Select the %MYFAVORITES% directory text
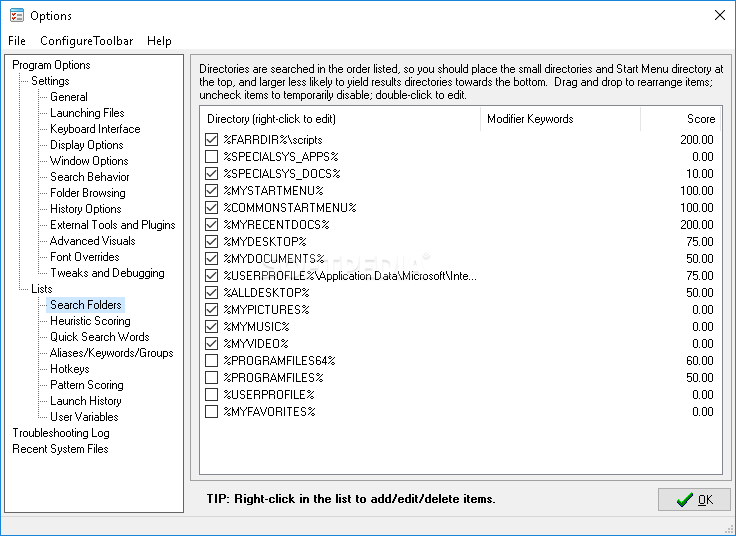This screenshot has height=536, width=736. [x=269, y=412]
